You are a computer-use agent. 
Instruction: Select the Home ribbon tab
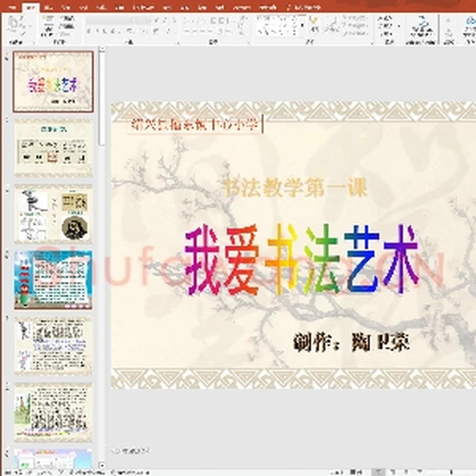point(30,7)
